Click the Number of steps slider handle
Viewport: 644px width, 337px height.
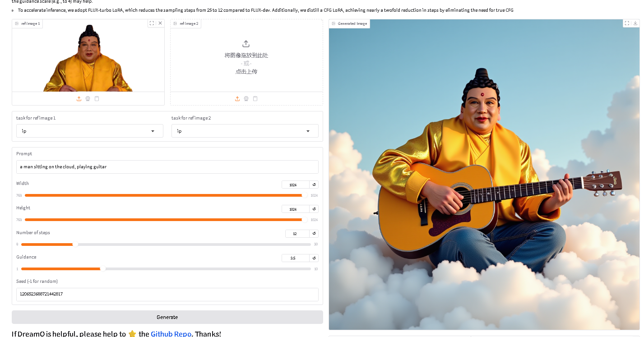(75, 245)
